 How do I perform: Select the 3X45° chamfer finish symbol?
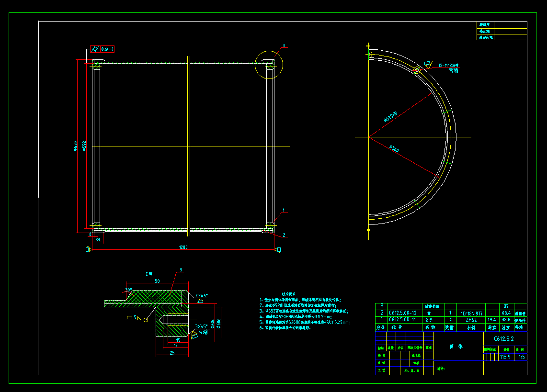tap(194, 335)
